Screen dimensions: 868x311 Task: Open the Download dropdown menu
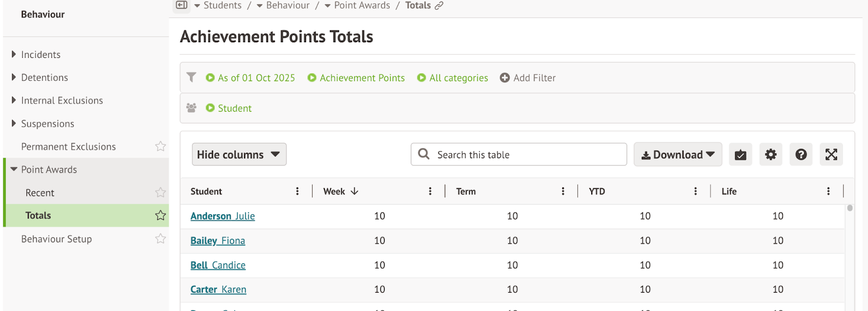[678, 155]
